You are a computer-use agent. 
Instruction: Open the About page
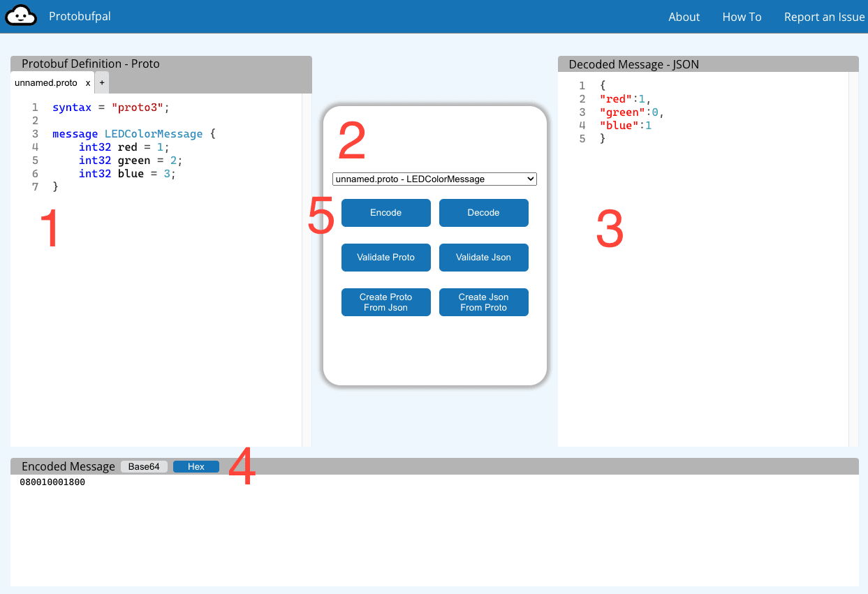point(684,16)
